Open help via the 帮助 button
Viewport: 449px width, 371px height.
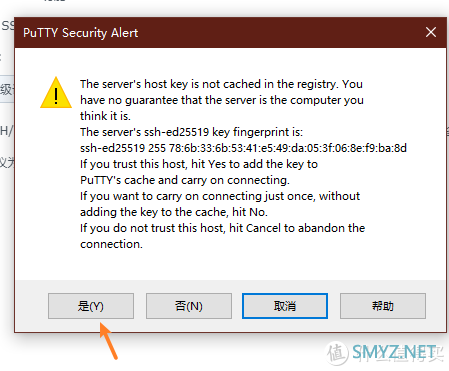pyautogui.click(x=383, y=306)
